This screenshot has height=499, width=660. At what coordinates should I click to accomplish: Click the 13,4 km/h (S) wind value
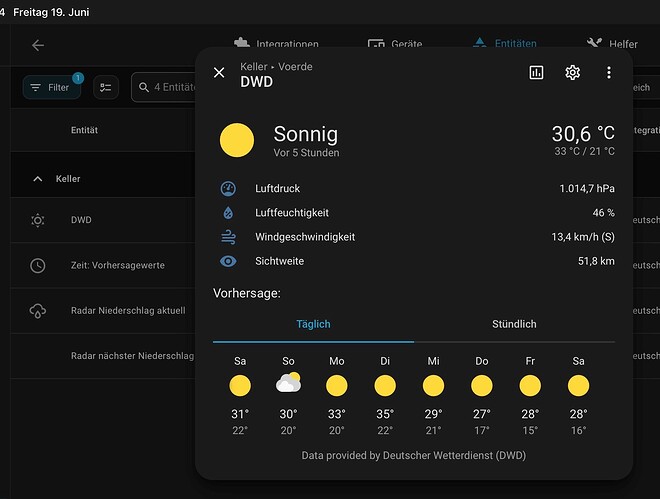click(x=583, y=237)
